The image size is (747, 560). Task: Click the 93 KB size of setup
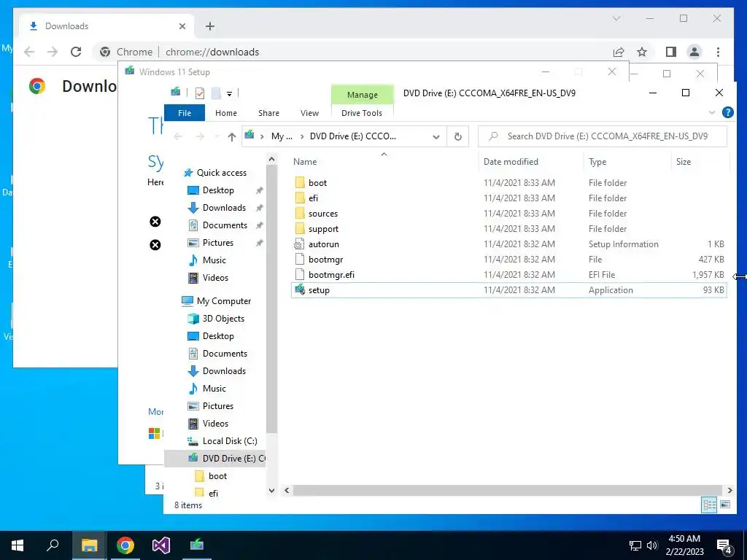[x=713, y=290]
